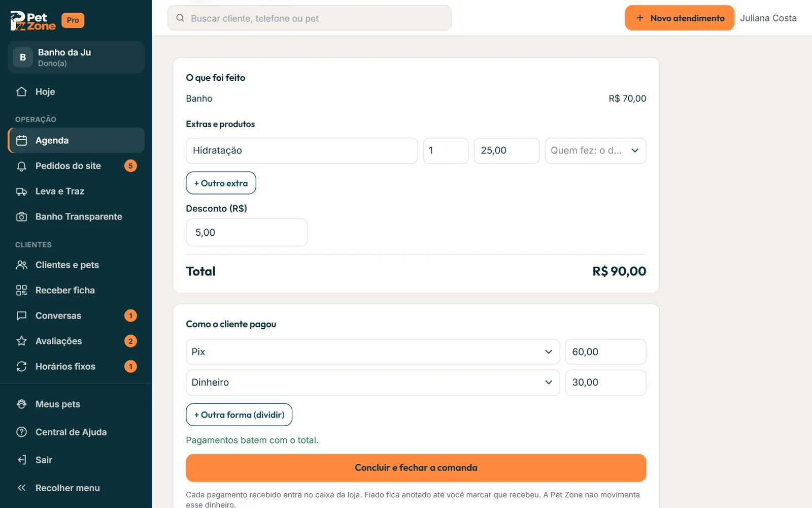Image resolution: width=812 pixels, height=508 pixels.
Task: Open Avaliações star icon
Action: (21, 341)
